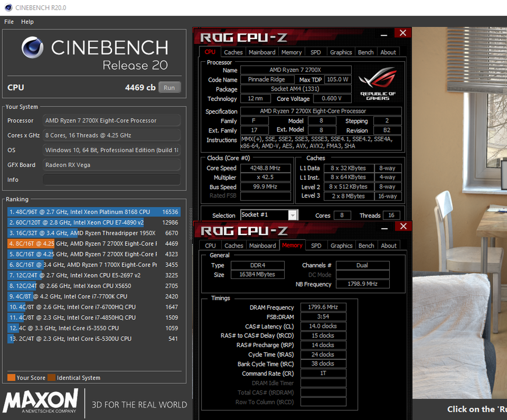Open Bench tab in the memory CPU-Z window
Screen dimensions: 507x420
(x=366, y=246)
